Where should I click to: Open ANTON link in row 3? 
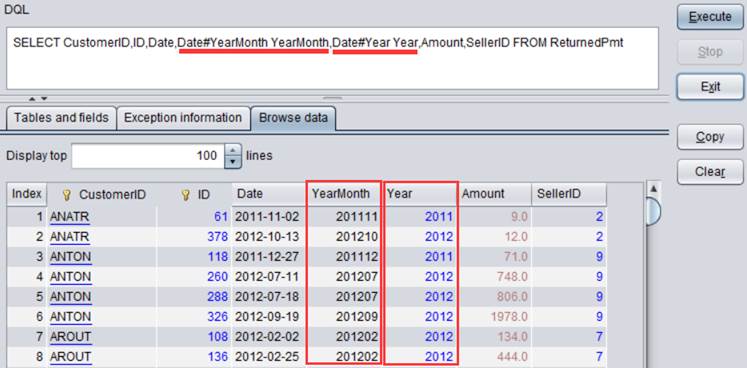(70, 257)
